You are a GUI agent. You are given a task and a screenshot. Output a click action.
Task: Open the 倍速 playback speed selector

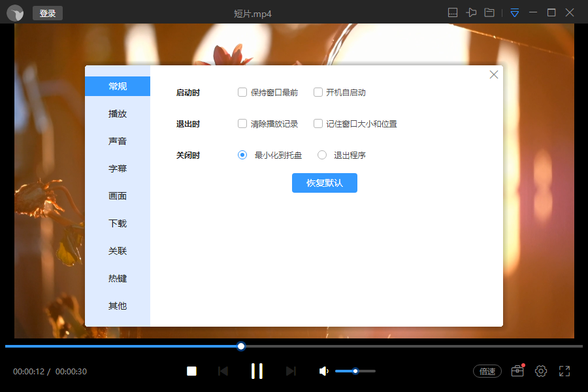click(487, 370)
